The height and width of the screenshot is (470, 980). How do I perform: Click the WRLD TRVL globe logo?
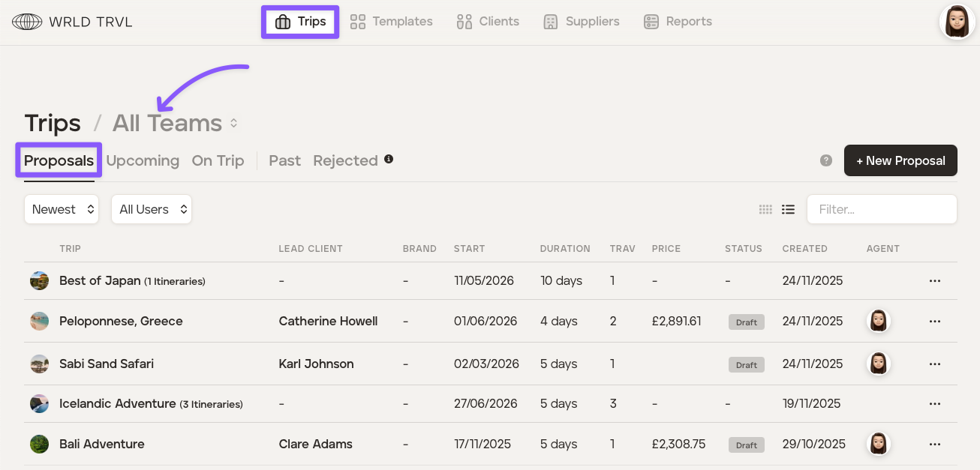point(27,22)
